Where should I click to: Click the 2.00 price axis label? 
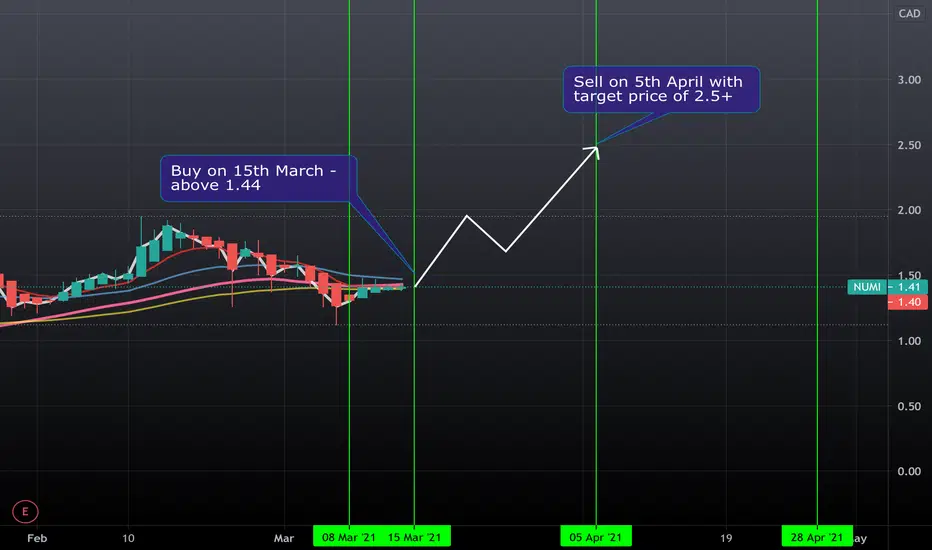(x=909, y=210)
